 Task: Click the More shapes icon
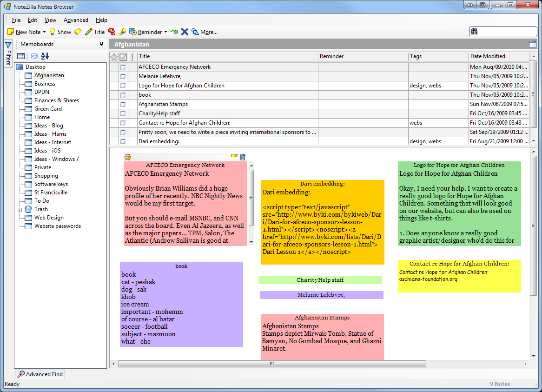pos(195,32)
